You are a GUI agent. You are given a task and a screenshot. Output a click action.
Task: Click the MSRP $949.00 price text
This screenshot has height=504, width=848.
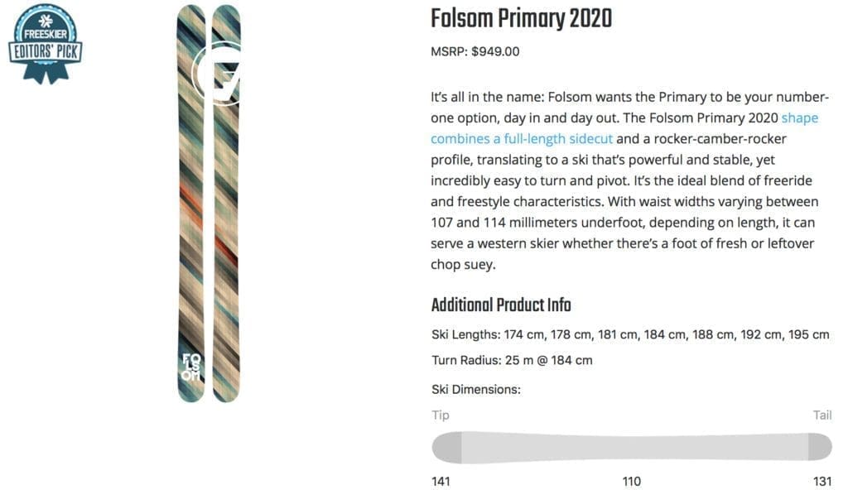[x=475, y=51]
